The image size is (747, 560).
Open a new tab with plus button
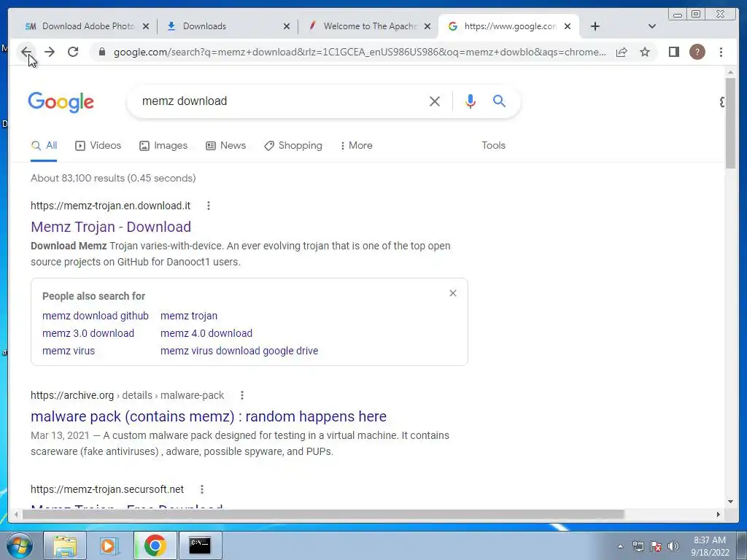(x=595, y=26)
